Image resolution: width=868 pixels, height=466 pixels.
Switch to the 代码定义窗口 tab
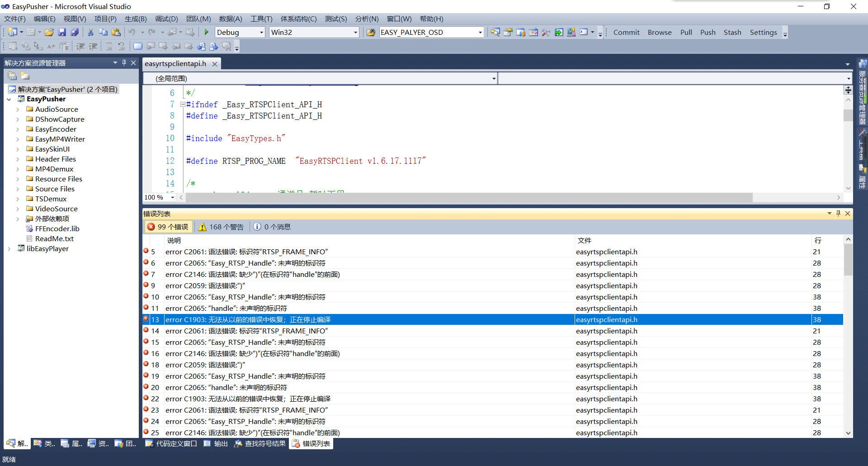[x=171, y=443]
